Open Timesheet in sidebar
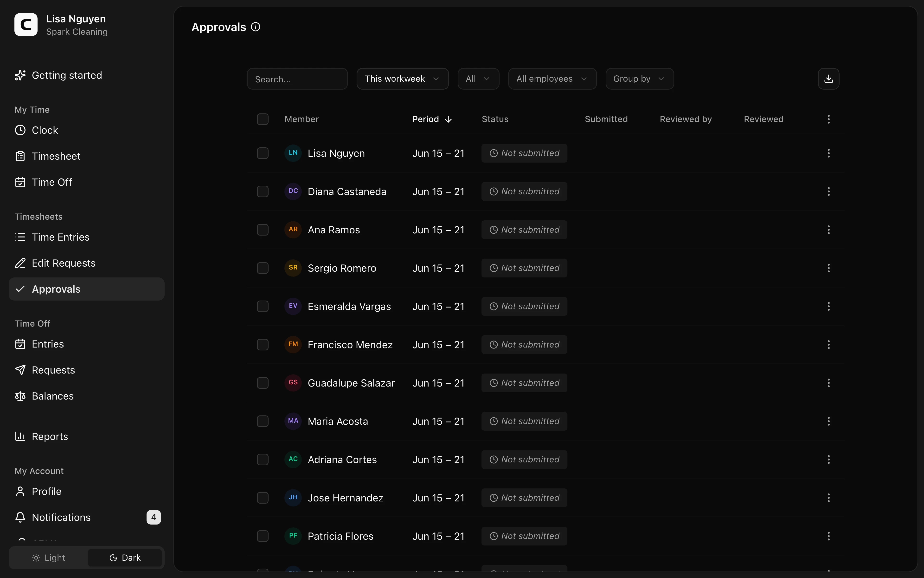Image resolution: width=924 pixels, height=578 pixels. (87, 156)
